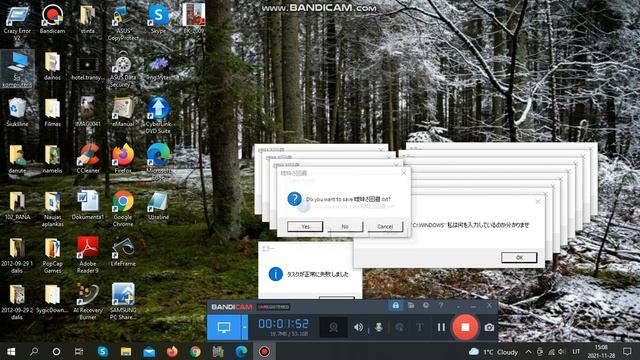This screenshot has width=640, height=360.
Task: Toggle text overlay T icon in Bandicam
Action: click(420, 327)
